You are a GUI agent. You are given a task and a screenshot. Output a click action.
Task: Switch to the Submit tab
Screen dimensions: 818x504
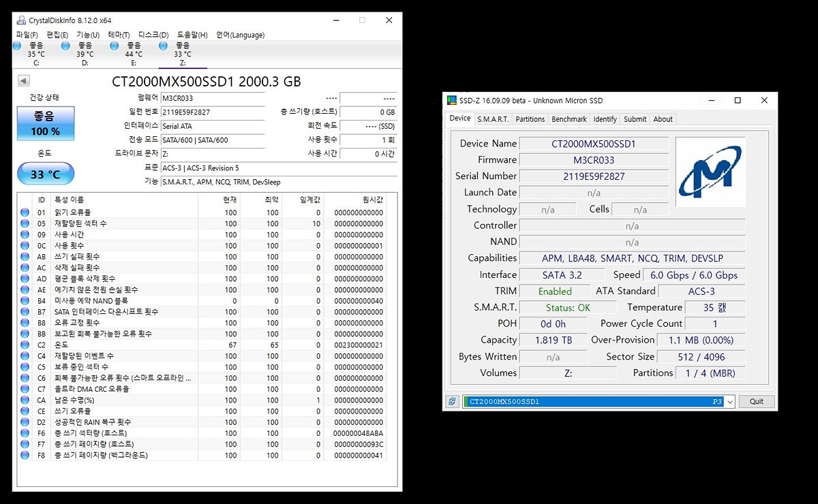635,119
